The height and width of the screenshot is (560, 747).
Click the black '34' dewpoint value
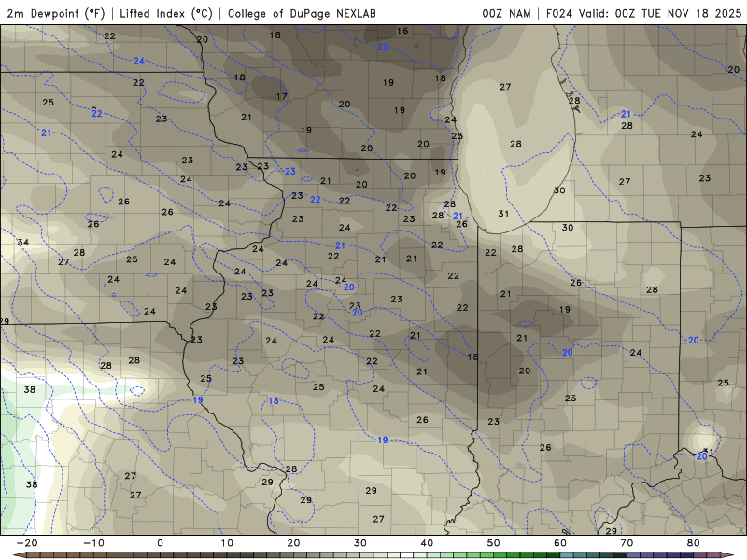(x=22, y=243)
